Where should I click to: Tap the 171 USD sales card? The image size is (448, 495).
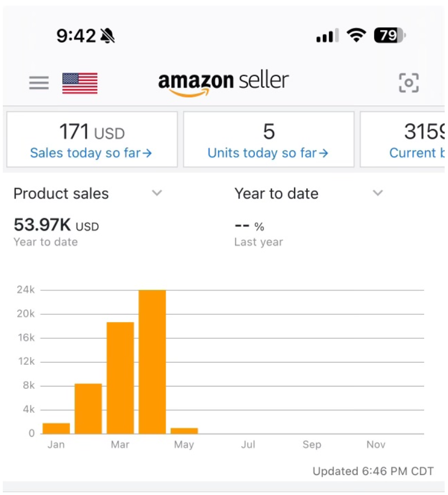tap(92, 132)
